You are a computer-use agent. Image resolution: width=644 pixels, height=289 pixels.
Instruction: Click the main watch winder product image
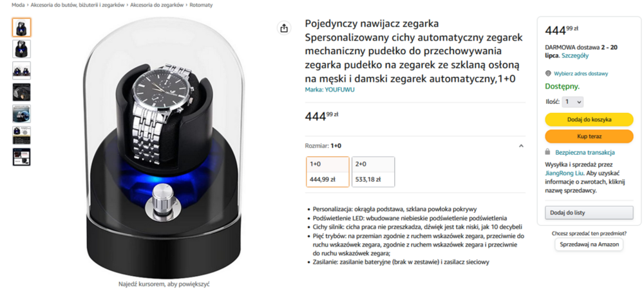tap(164, 148)
